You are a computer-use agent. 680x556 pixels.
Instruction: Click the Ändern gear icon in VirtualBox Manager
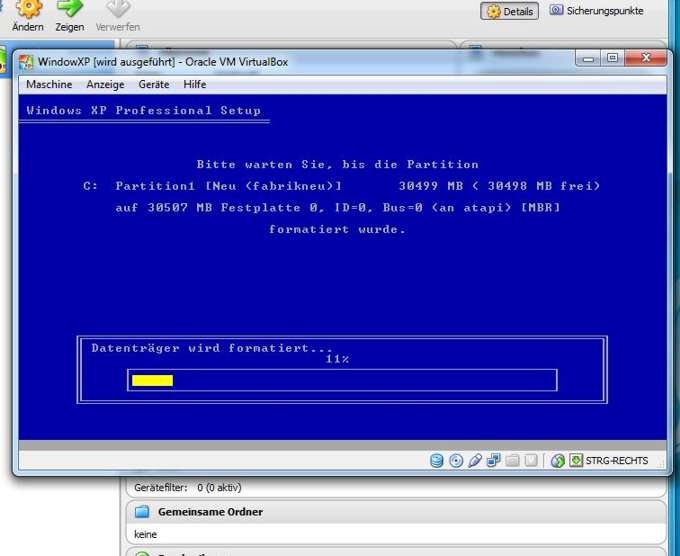coord(29,9)
